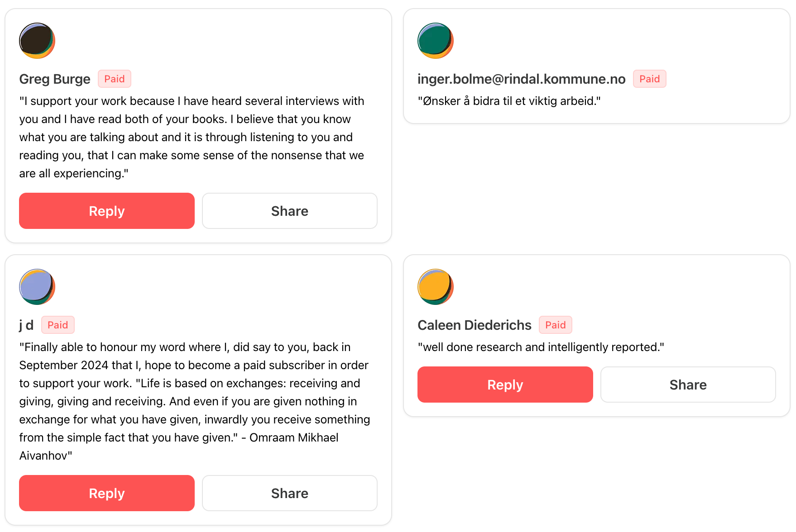Click the Paid badge beside j d
The image size is (796, 532).
click(58, 325)
